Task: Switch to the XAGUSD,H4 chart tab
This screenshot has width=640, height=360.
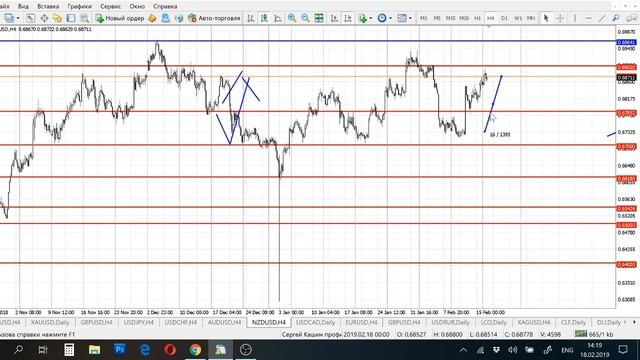Action: [x=533, y=322]
